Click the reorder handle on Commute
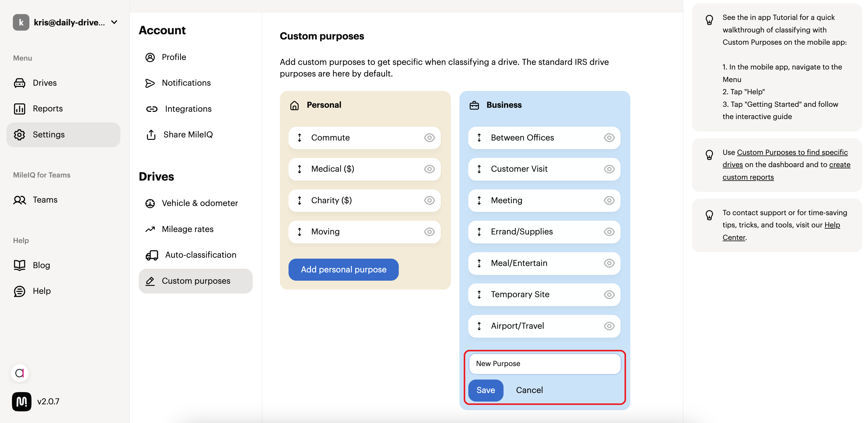The image size is (868, 423). click(x=300, y=138)
